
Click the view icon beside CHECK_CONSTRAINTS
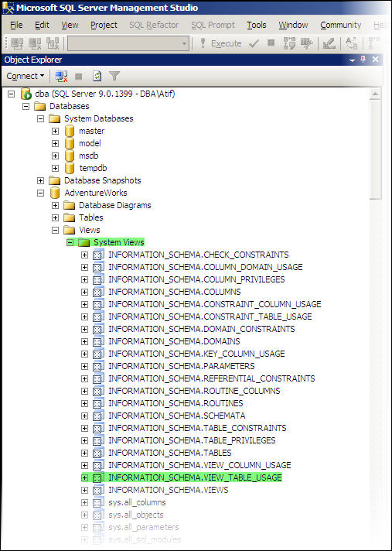tap(99, 255)
